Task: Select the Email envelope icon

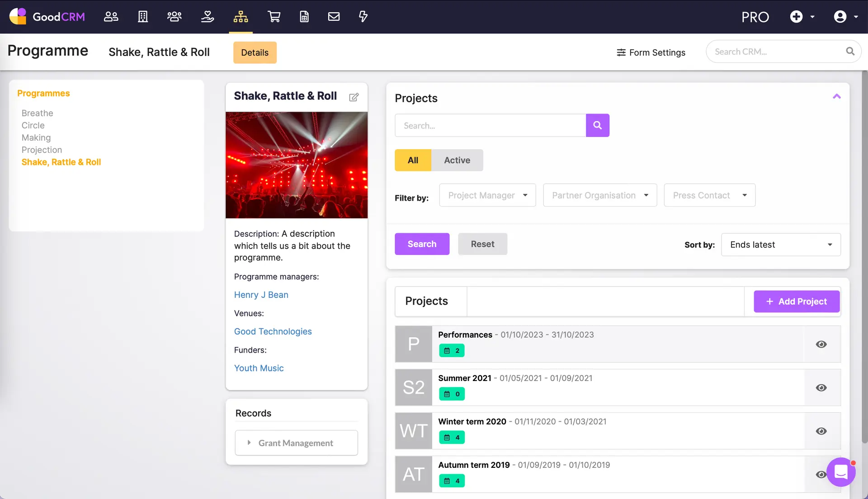Action: point(334,17)
